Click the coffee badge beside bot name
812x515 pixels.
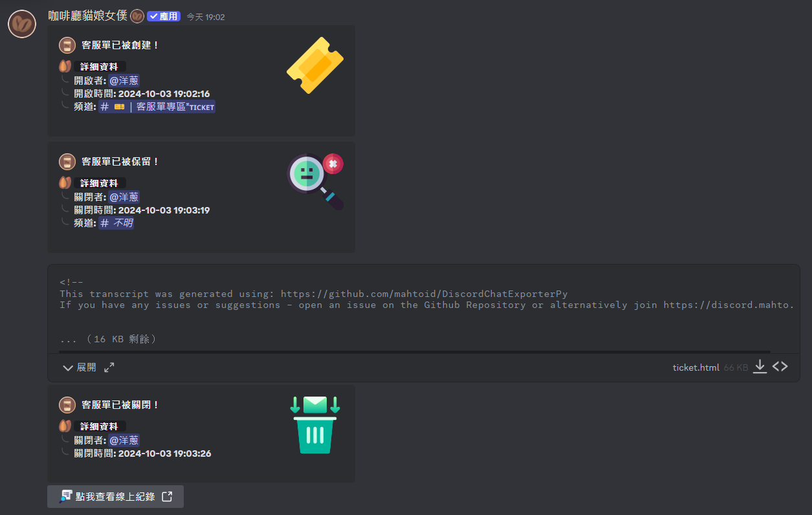pyautogui.click(x=137, y=16)
